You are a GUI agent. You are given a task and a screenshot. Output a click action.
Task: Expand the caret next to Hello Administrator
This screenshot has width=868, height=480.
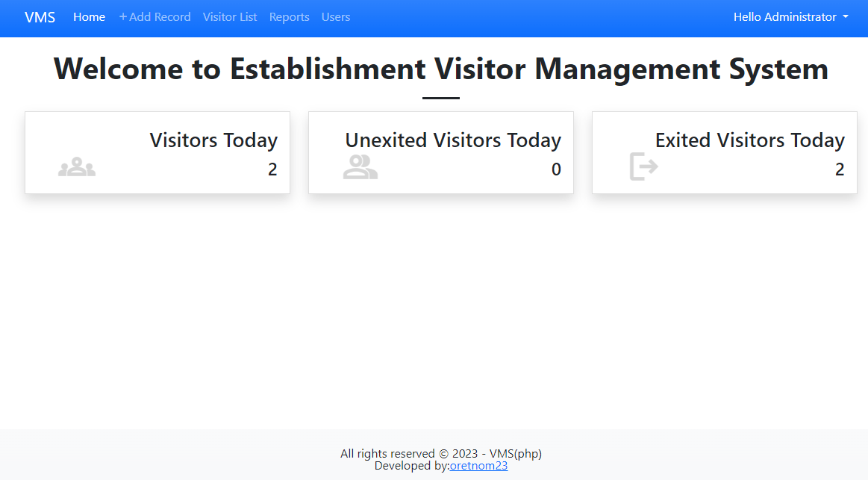point(846,16)
